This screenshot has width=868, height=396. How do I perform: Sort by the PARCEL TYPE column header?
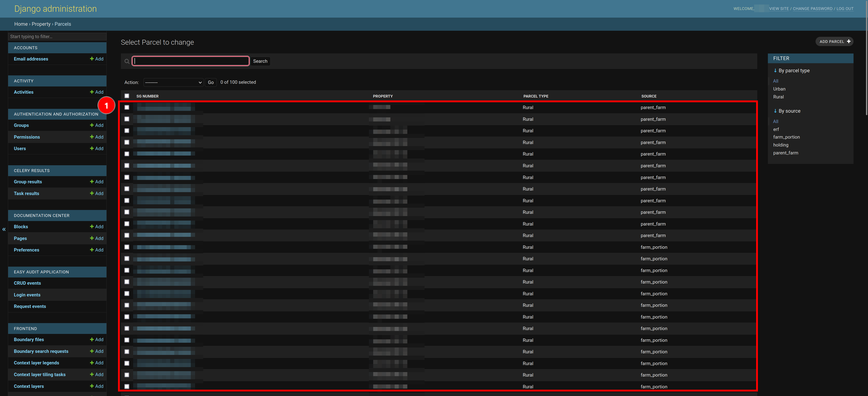536,96
